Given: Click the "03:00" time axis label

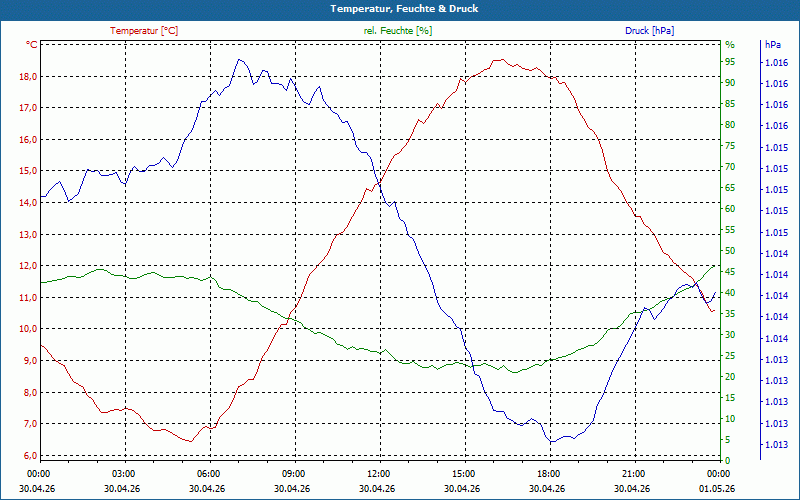Looking at the screenshot, I should [x=122, y=473].
